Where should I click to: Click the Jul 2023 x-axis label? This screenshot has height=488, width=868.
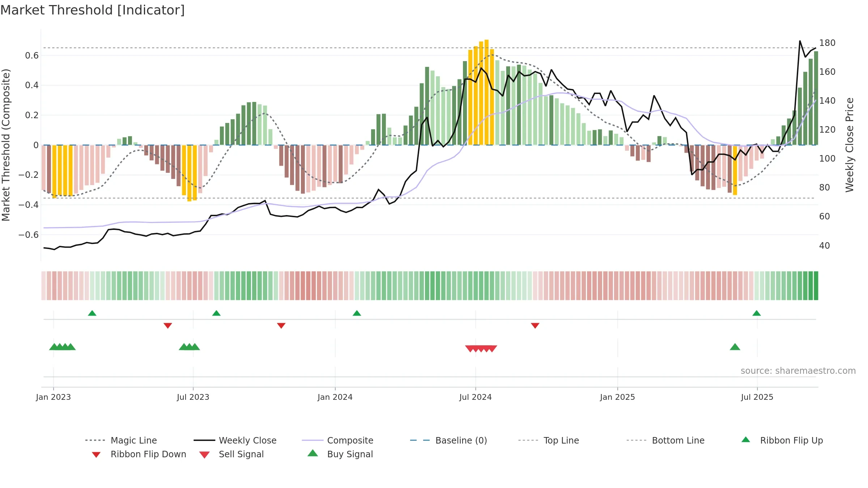point(193,397)
